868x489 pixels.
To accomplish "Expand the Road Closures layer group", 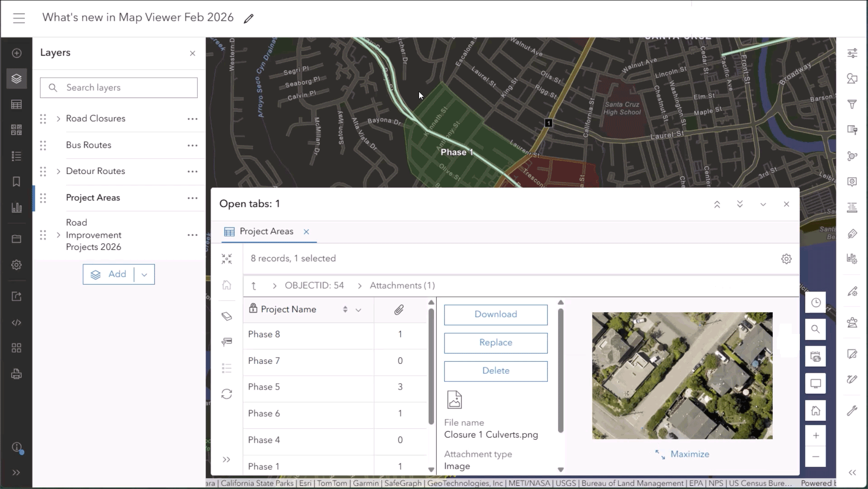I will 58,119.
